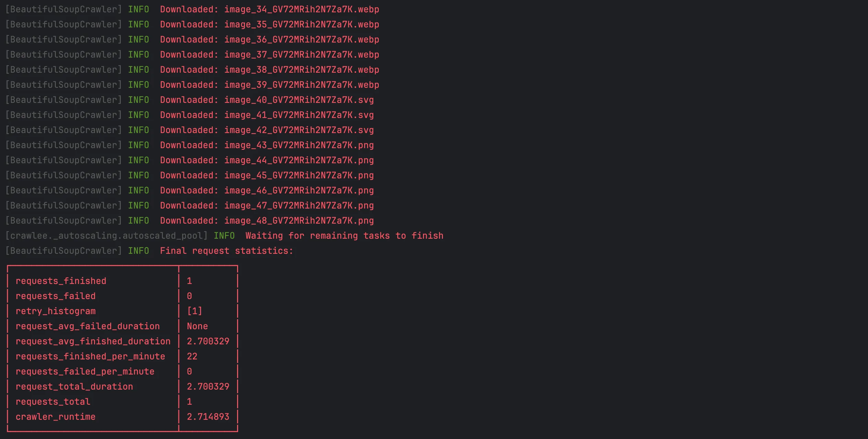Click image_44_GV72MRih2N7Za7K.png filename
868x439 pixels.
pos(299,160)
